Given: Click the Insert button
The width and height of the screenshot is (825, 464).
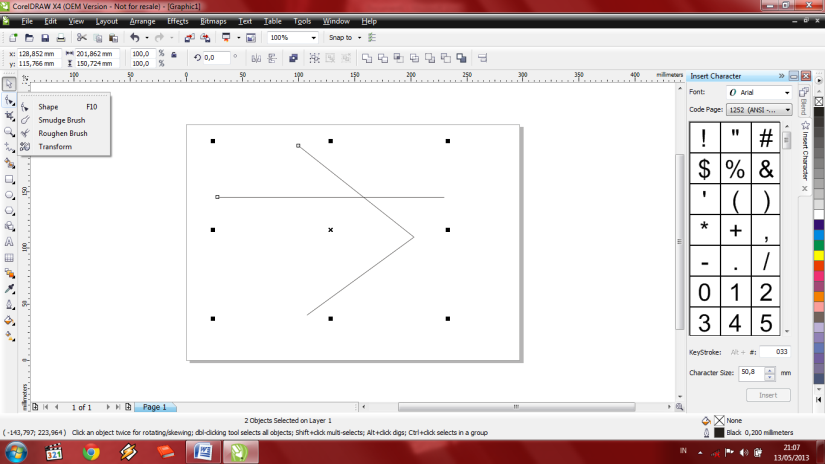Looking at the screenshot, I should pyautogui.click(x=768, y=395).
